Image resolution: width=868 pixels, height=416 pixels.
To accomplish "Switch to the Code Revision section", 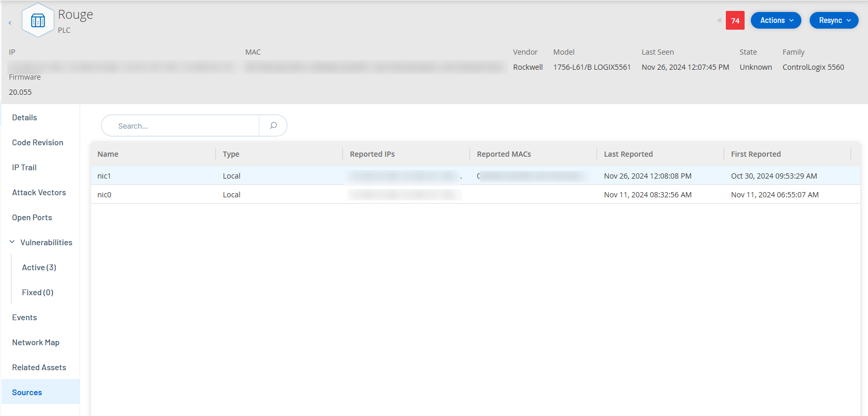I will (x=37, y=143).
